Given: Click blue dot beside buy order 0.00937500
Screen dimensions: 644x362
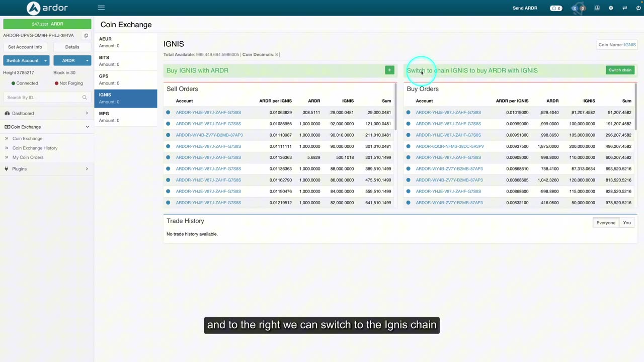Looking at the screenshot, I should click(408, 146).
